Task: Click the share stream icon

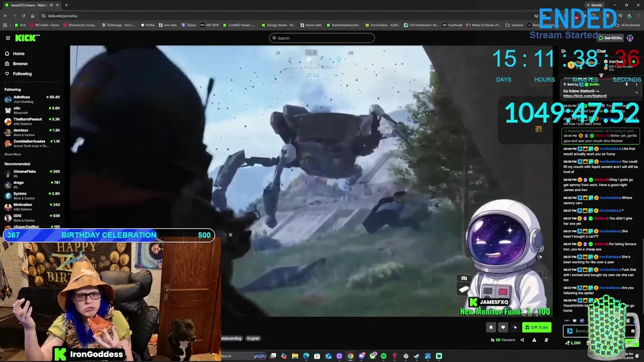Action: click(x=522, y=340)
